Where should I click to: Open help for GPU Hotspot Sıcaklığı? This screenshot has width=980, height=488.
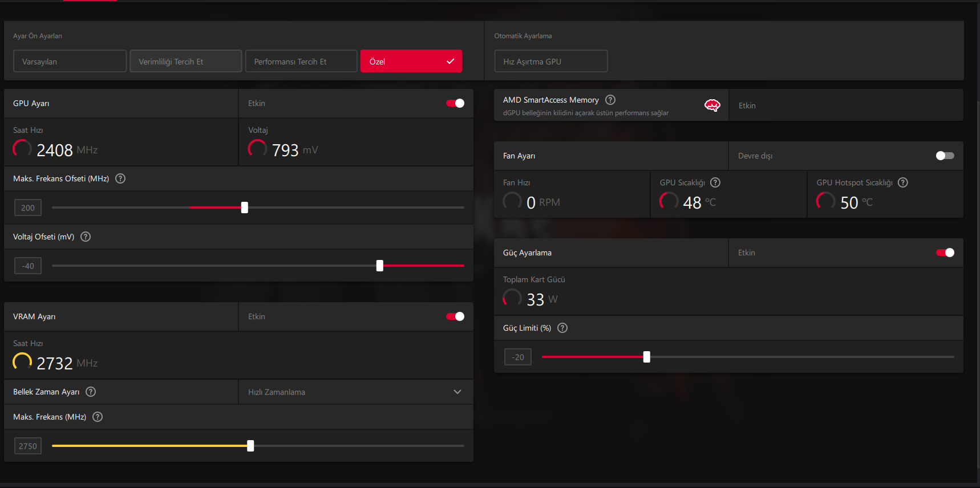(x=903, y=182)
